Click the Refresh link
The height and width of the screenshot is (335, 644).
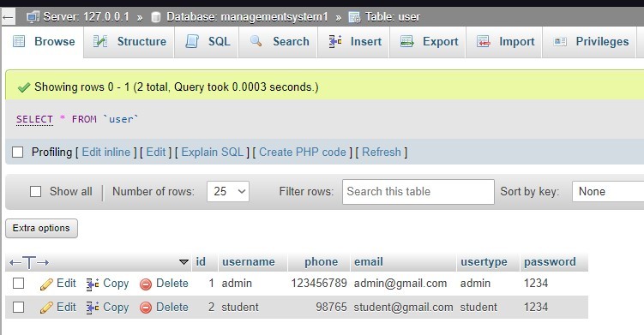(x=381, y=153)
